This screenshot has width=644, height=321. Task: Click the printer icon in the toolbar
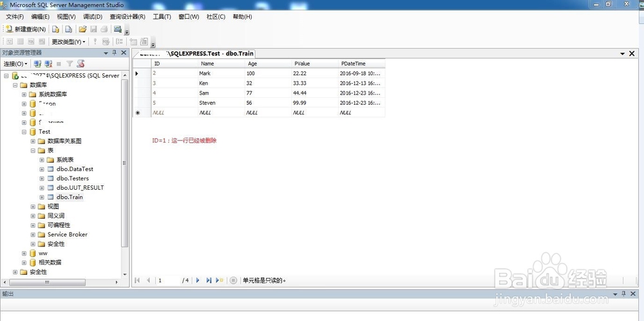tap(104, 29)
